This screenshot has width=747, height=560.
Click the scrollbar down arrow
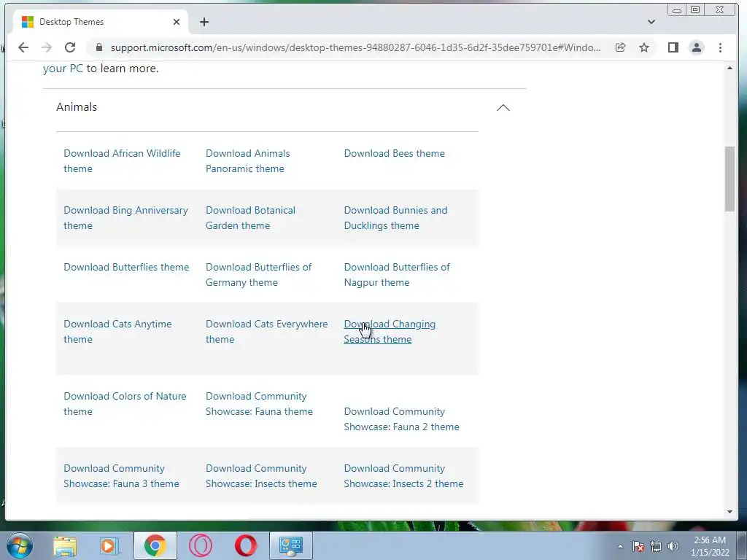(729, 512)
